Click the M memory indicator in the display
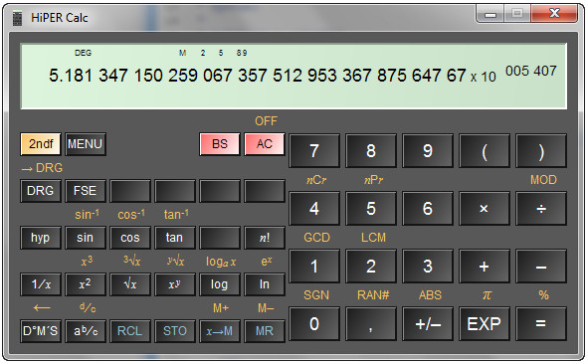 pos(183,53)
